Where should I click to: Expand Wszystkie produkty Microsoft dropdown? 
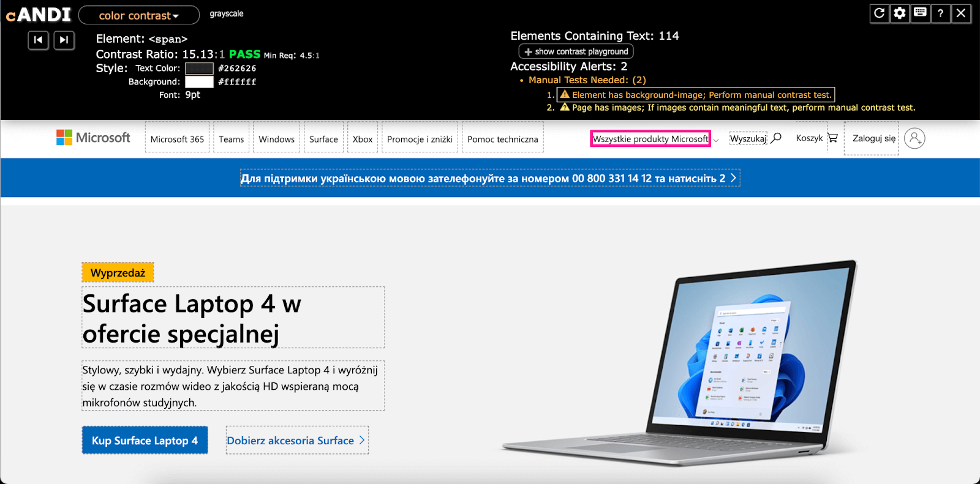(x=654, y=139)
